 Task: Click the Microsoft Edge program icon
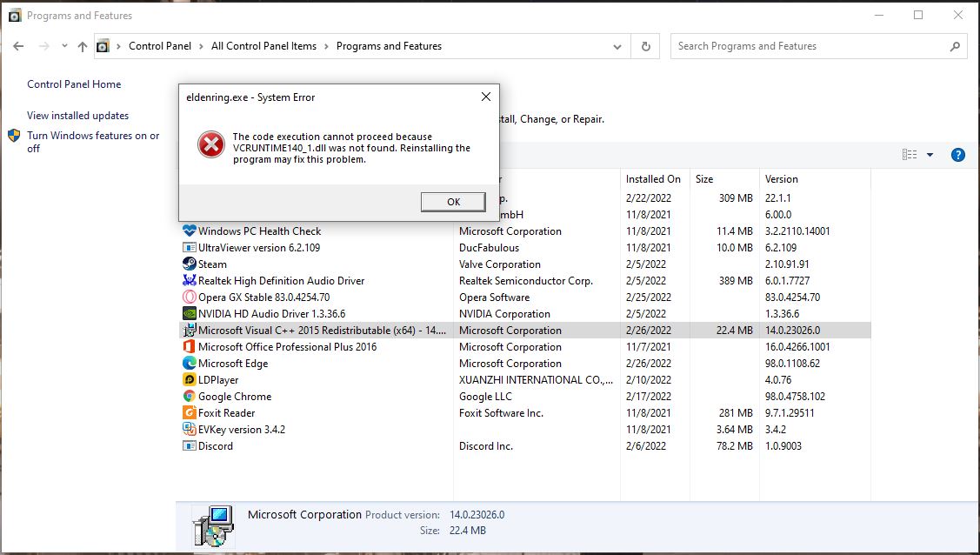coord(190,363)
